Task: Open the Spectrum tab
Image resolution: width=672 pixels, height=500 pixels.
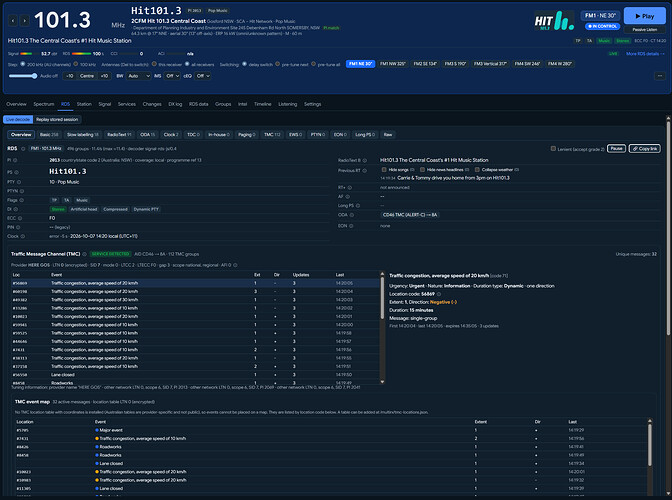Action: [44, 104]
